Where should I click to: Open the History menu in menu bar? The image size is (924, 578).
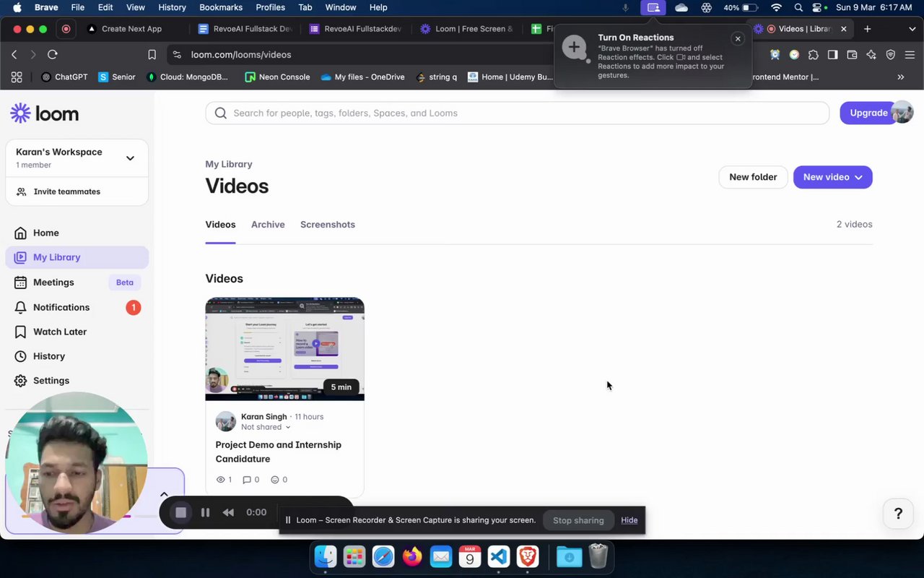172,7
